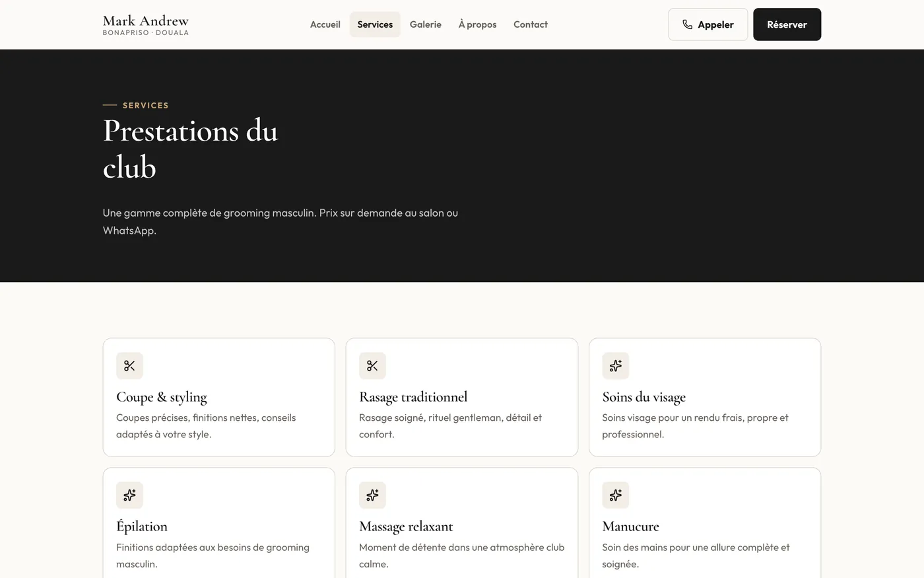
Task: Click the 'Soin des mains' description
Action: coord(696,556)
